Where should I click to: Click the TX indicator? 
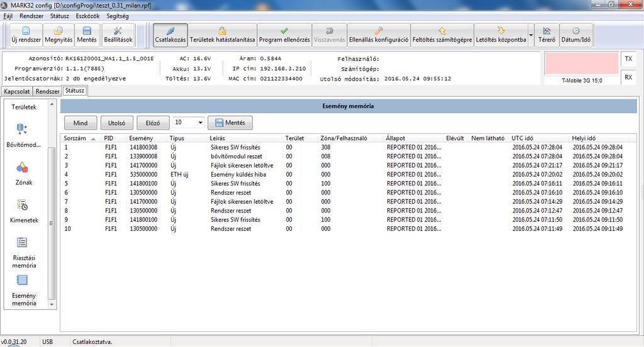point(628,58)
